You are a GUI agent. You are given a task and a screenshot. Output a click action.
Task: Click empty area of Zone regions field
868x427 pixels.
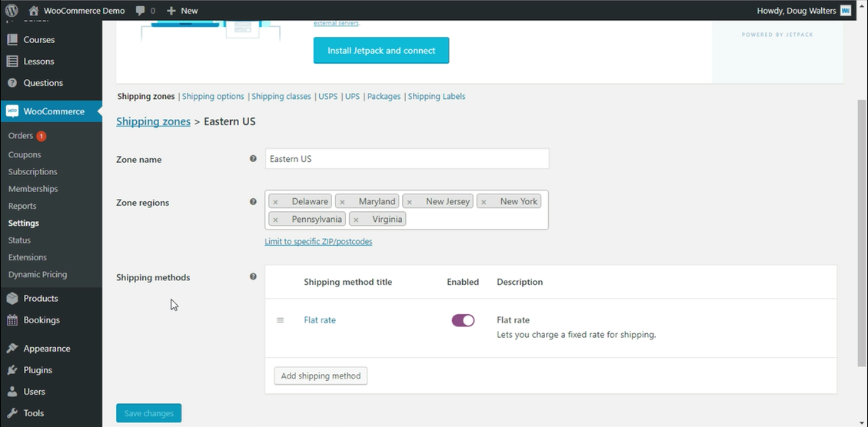(476, 220)
